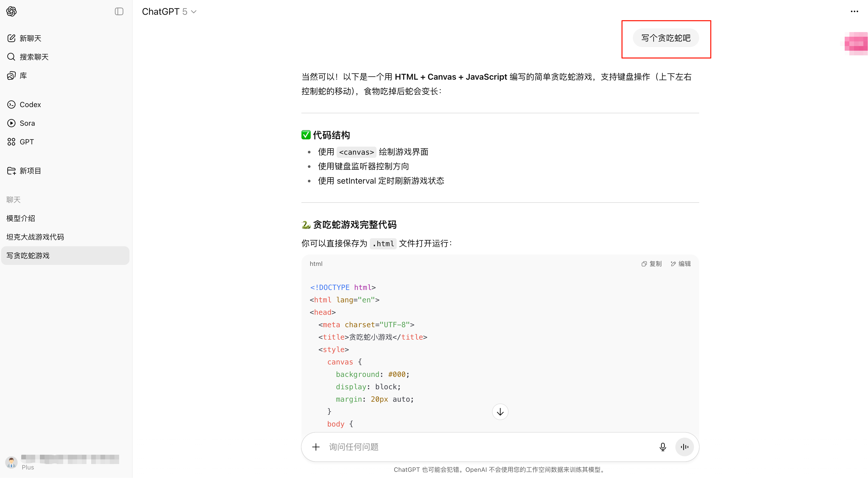Open the conversation options menu (three dots)

[855, 11]
